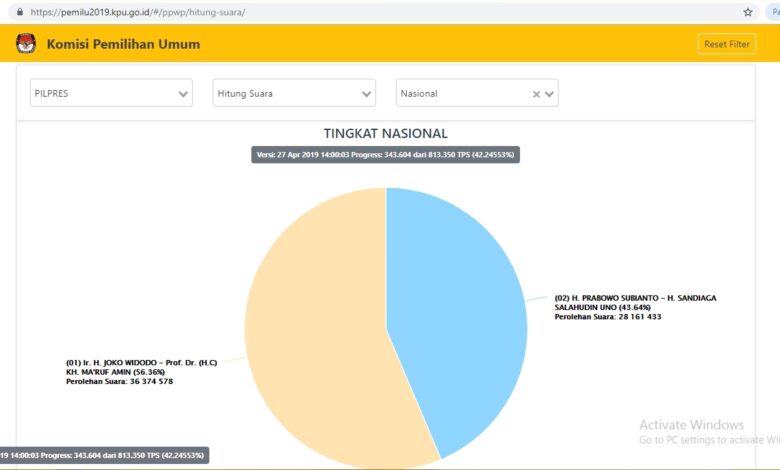The image size is (780, 470).
Task: Click the bookmark star icon
Action: [747, 12]
